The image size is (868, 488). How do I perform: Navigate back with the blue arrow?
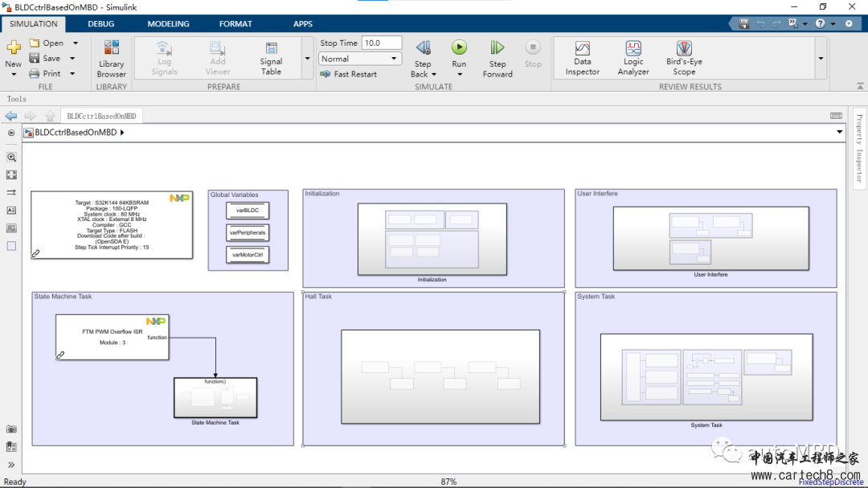[11, 115]
